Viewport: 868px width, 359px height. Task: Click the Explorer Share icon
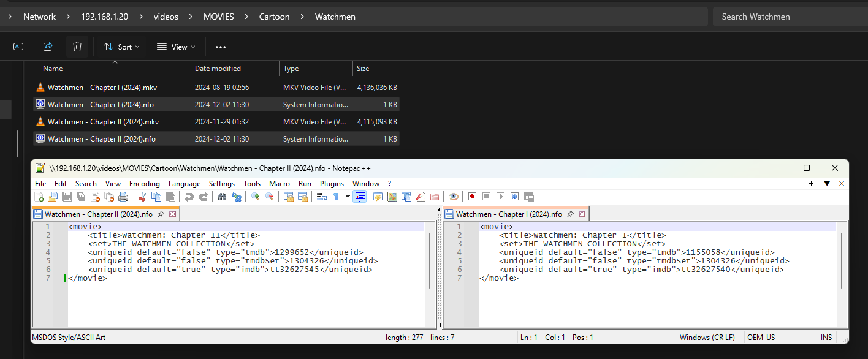tap(48, 47)
